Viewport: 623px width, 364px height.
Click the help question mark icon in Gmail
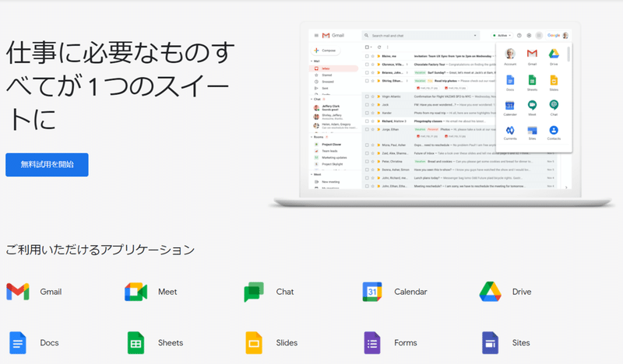coord(519,35)
